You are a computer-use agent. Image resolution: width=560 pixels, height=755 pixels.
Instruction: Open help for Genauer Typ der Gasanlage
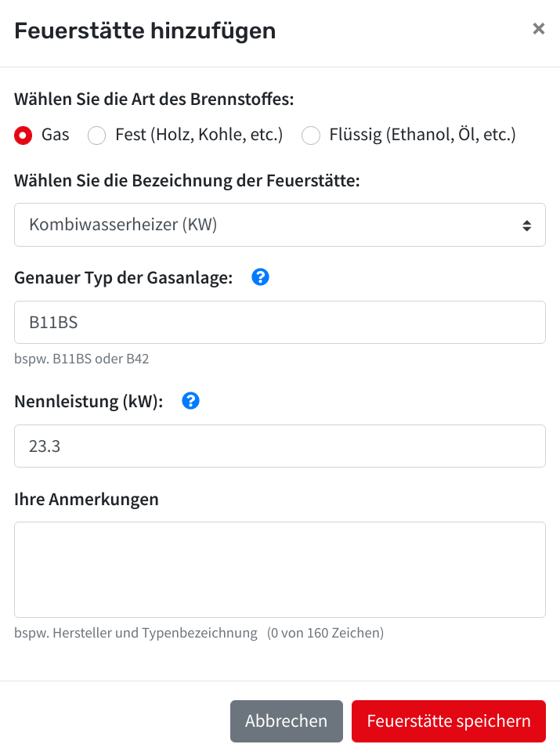tap(261, 277)
